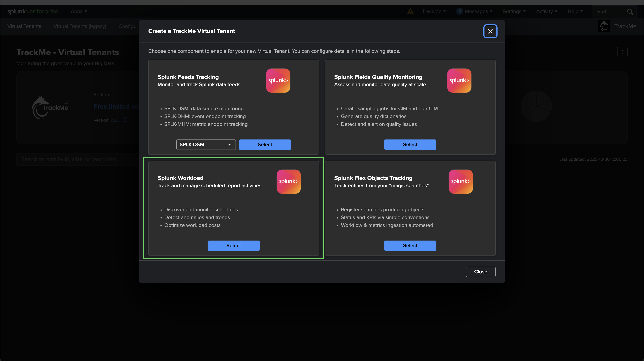The height and width of the screenshot is (361, 644).
Task: Expand the Settings menu
Action: pos(514,12)
